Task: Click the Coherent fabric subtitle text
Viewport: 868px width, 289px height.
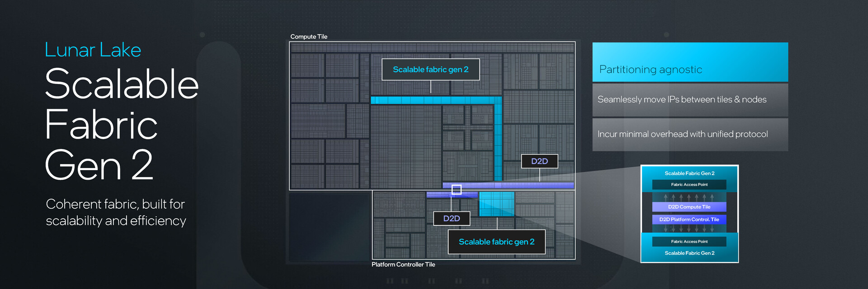Action: click(x=116, y=212)
